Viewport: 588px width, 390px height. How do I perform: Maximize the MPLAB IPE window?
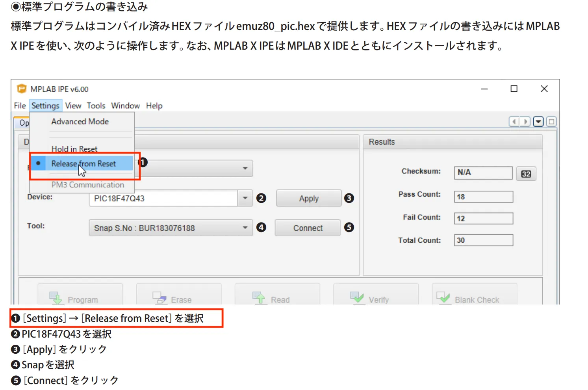[514, 89]
